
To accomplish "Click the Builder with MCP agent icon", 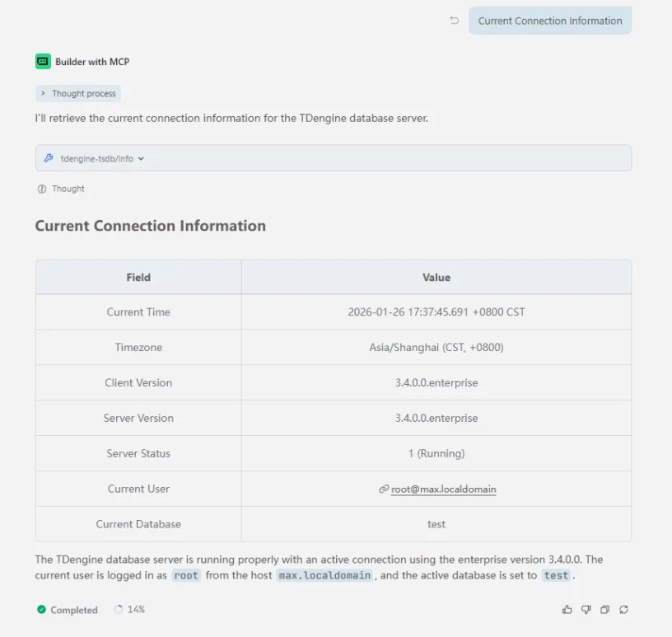I will pos(43,61).
